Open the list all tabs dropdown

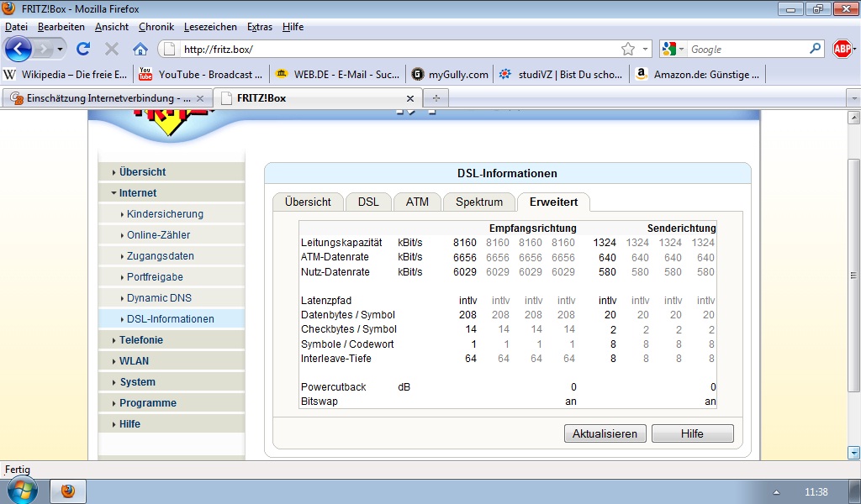(x=853, y=99)
